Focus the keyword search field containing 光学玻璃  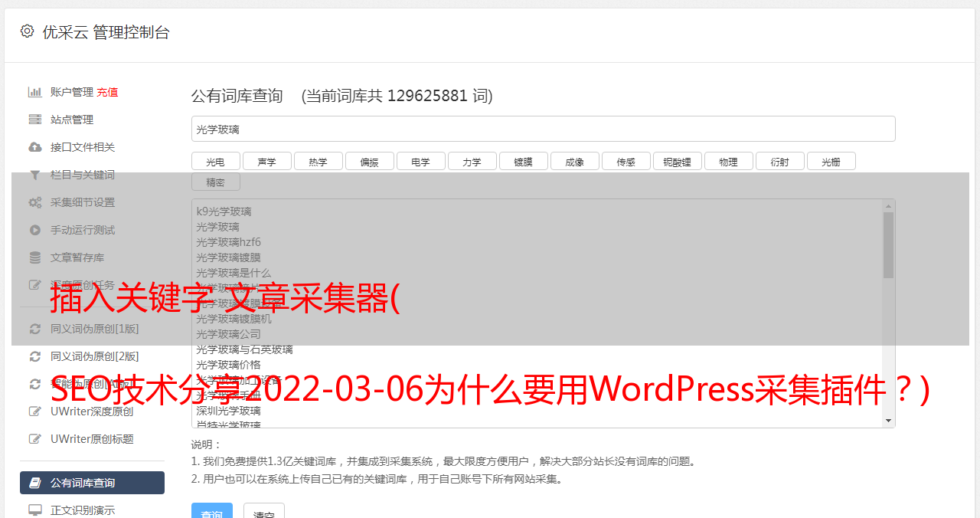pos(543,129)
